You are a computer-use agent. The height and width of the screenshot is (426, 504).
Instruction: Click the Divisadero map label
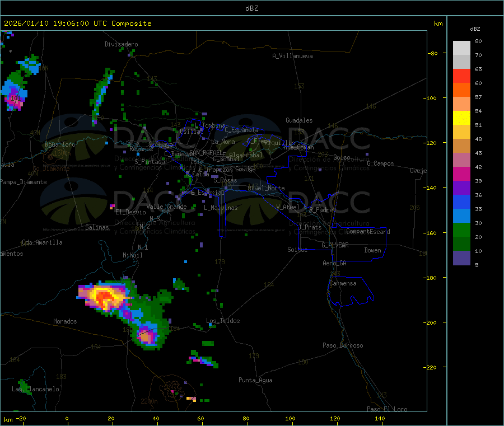(x=121, y=44)
